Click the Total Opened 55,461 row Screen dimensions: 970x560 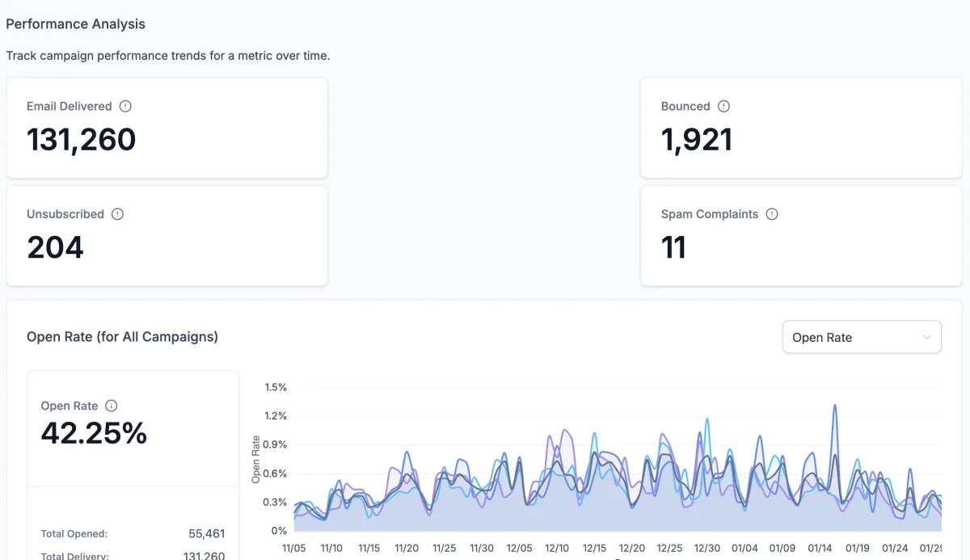pyautogui.click(x=133, y=533)
